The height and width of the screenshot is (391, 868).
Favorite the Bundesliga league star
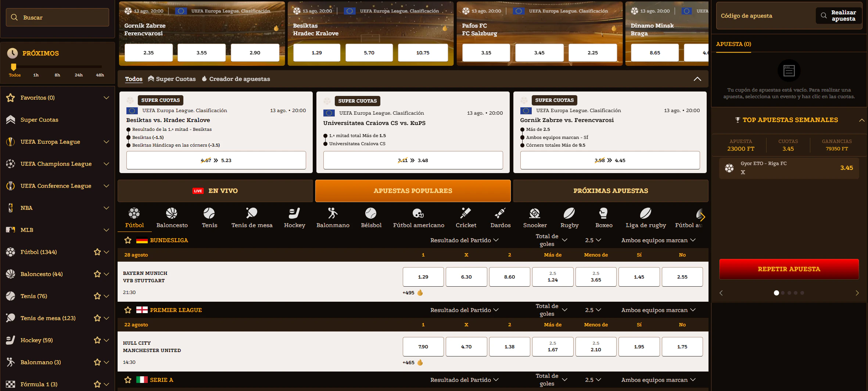click(128, 240)
